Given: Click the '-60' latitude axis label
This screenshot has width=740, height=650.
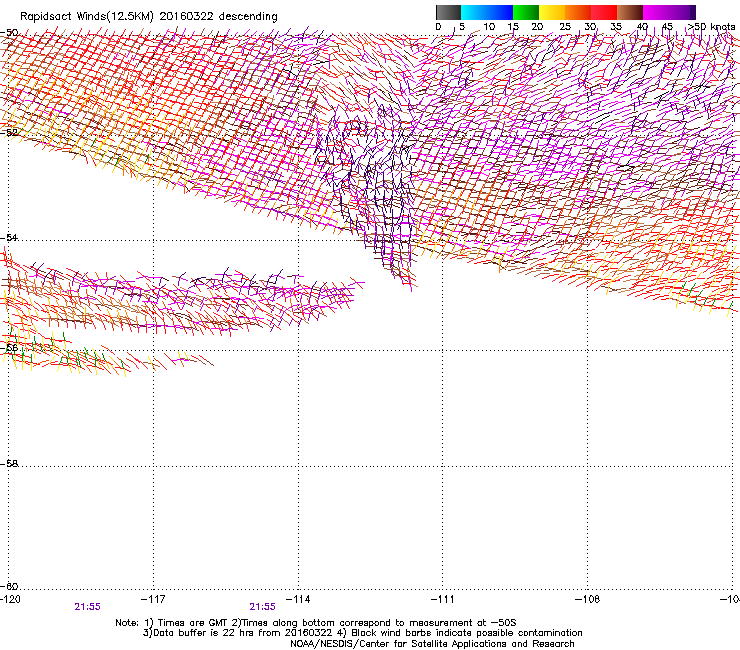Looking at the screenshot, I should (9, 586).
